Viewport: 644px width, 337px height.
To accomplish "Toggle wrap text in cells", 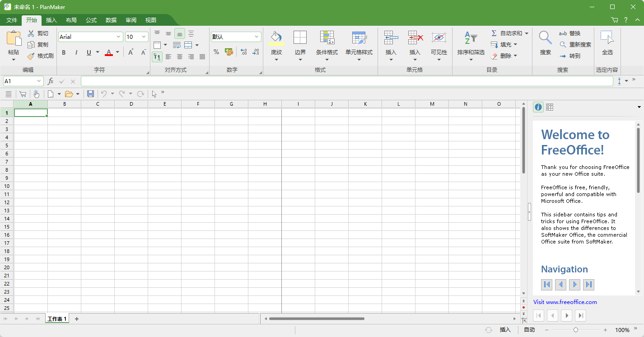I will pyautogui.click(x=177, y=45).
